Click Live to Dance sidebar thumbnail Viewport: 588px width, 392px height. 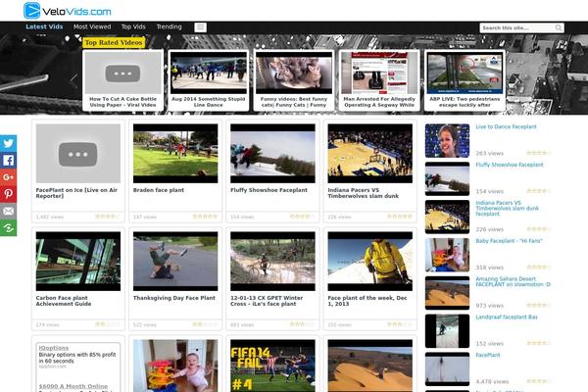(x=447, y=141)
